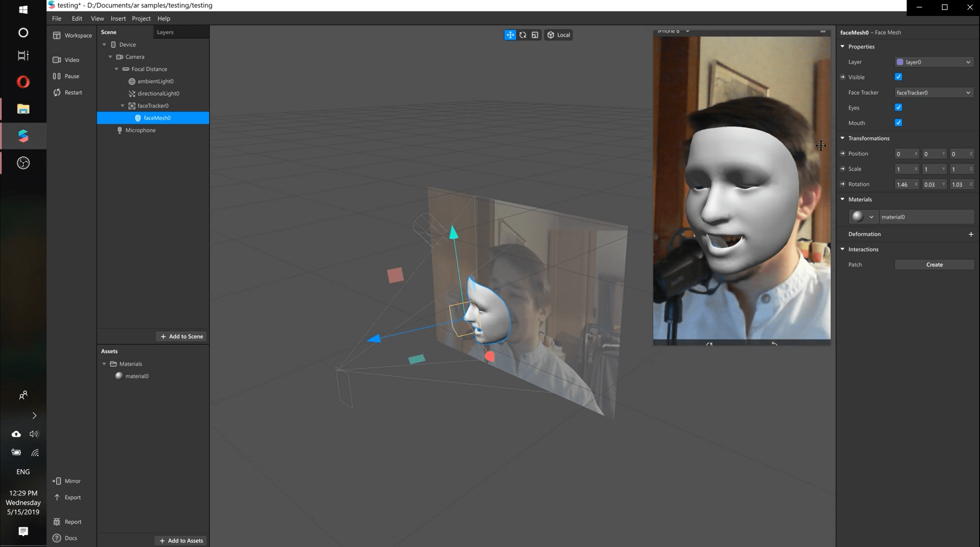Select the rotate gizmo tool
980x547 pixels.
click(x=523, y=35)
